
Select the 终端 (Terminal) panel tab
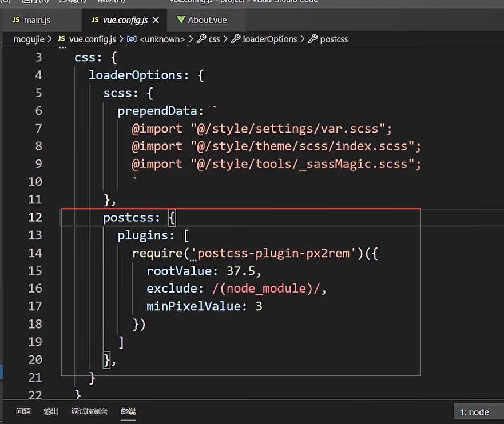[x=128, y=411]
